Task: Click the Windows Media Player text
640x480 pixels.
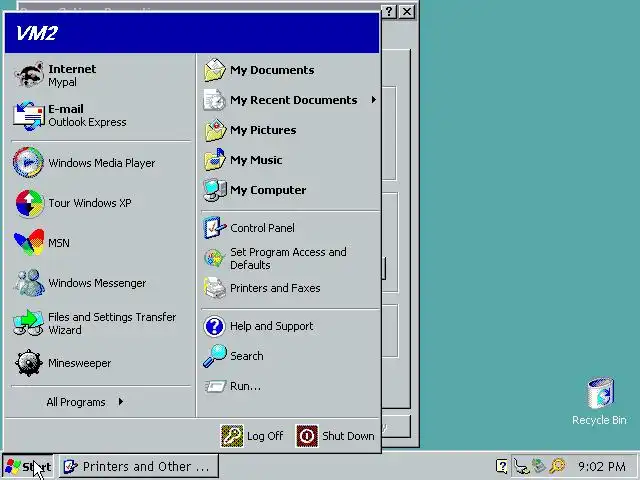Action: point(102,163)
